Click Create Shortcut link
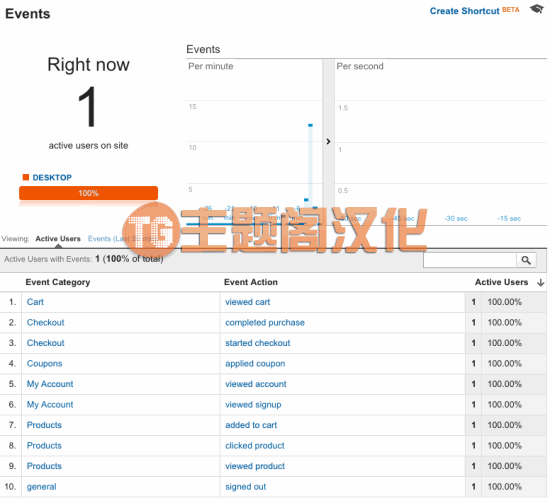This screenshot has height=503, width=550. (x=464, y=11)
